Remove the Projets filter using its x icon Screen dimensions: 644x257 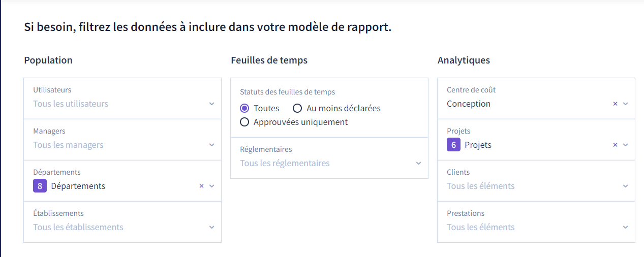pos(615,145)
